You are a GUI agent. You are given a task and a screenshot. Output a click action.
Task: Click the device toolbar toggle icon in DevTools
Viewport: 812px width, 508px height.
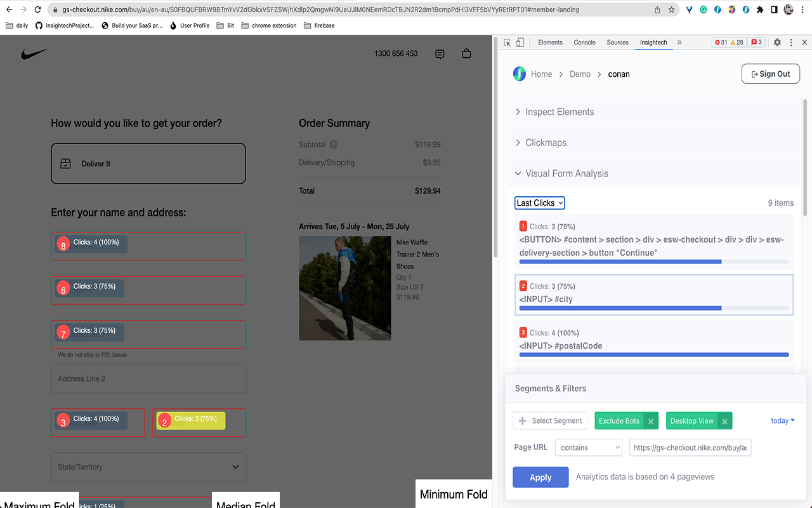(520, 41)
